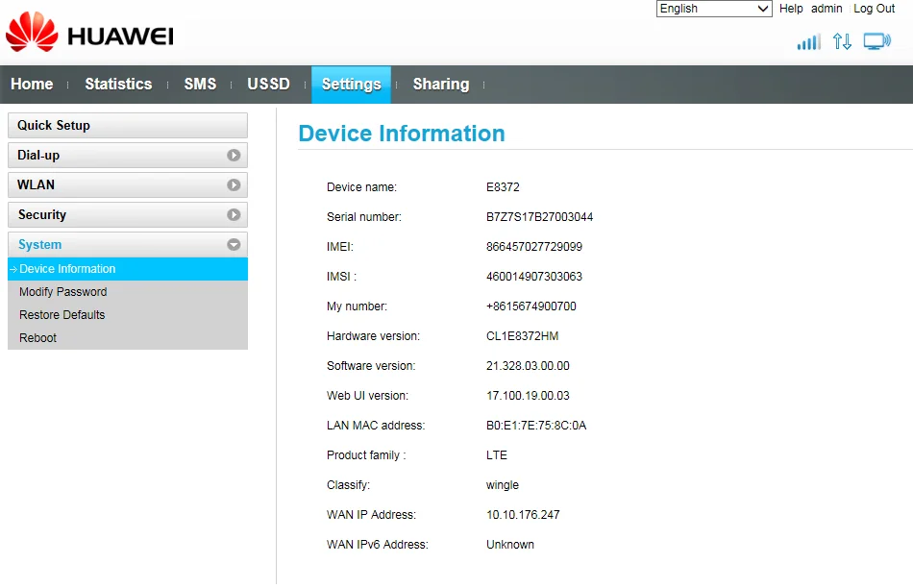The height and width of the screenshot is (588, 913).
Task: Open Quick Setup
Action: click(x=128, y=126)
